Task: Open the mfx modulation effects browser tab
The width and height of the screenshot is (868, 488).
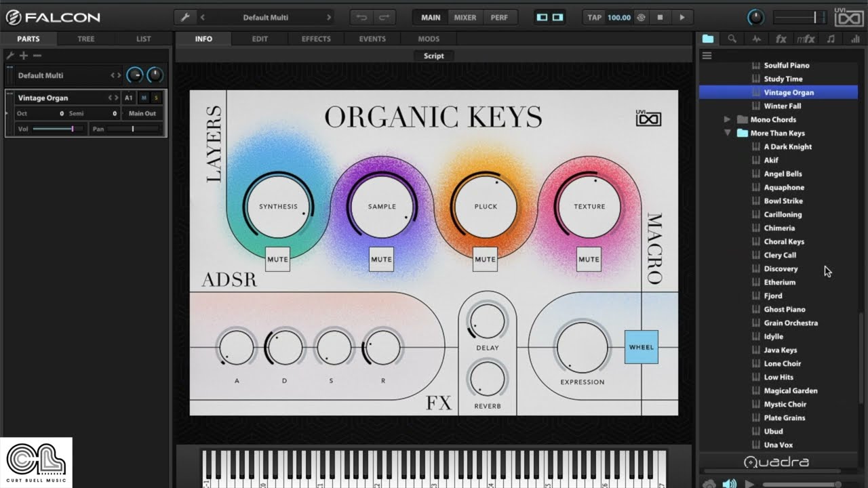Action: [806, 39]
